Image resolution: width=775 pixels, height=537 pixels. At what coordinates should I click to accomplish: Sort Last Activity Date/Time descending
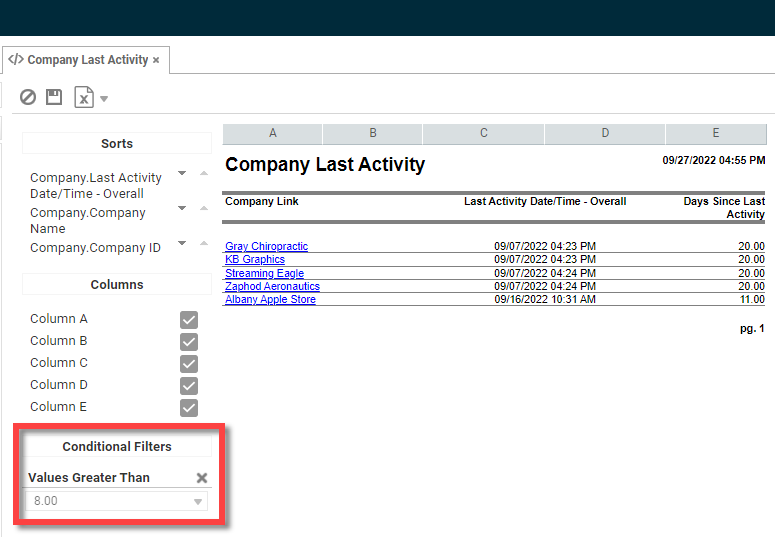[x=182, y=173]
